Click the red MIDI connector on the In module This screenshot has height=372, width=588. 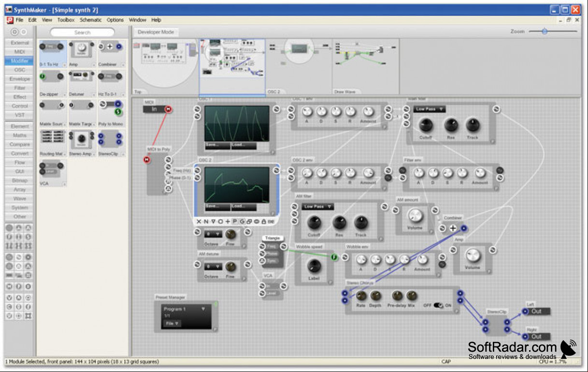point(168,109)
